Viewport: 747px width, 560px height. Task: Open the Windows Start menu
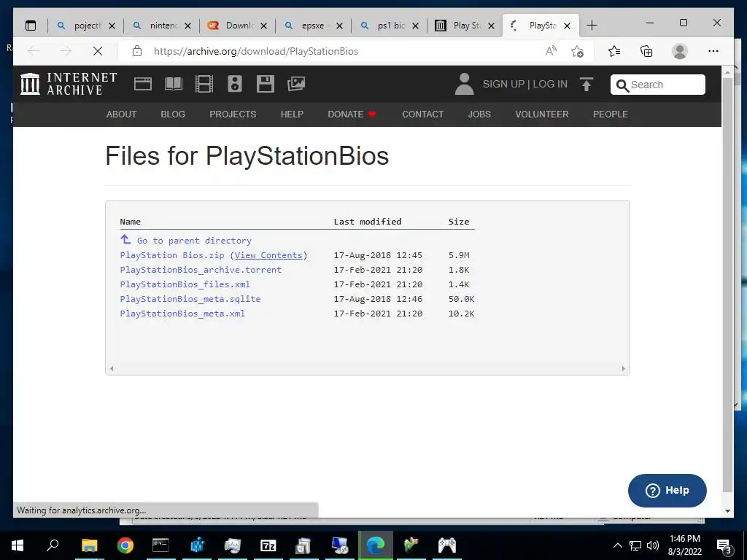pos(18,545)
